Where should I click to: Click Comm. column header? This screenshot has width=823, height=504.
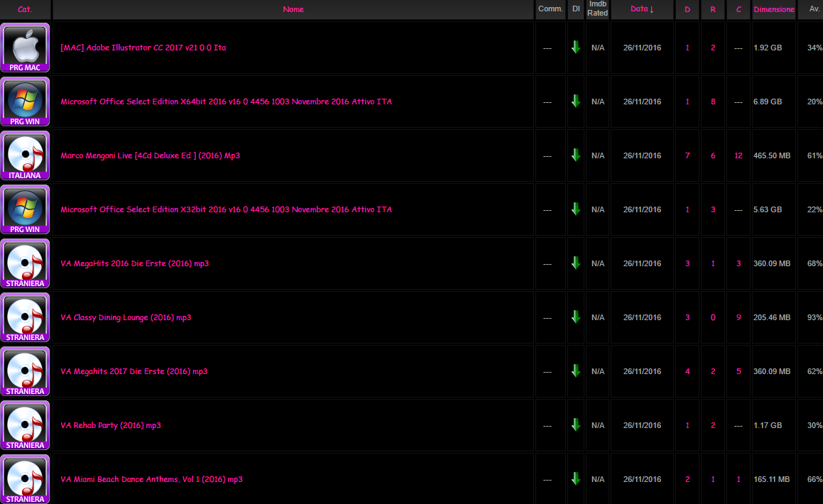pos(550,9)
